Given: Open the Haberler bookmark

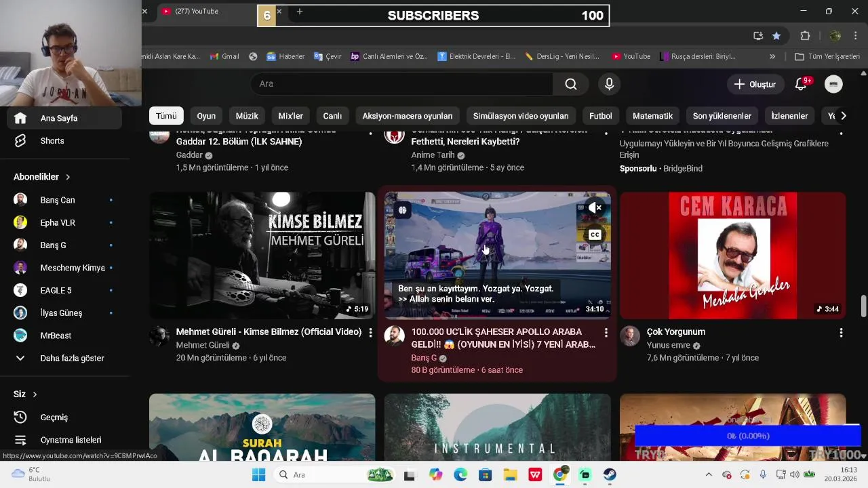Looking at the screenshot, I should click(x=285, y=56).
